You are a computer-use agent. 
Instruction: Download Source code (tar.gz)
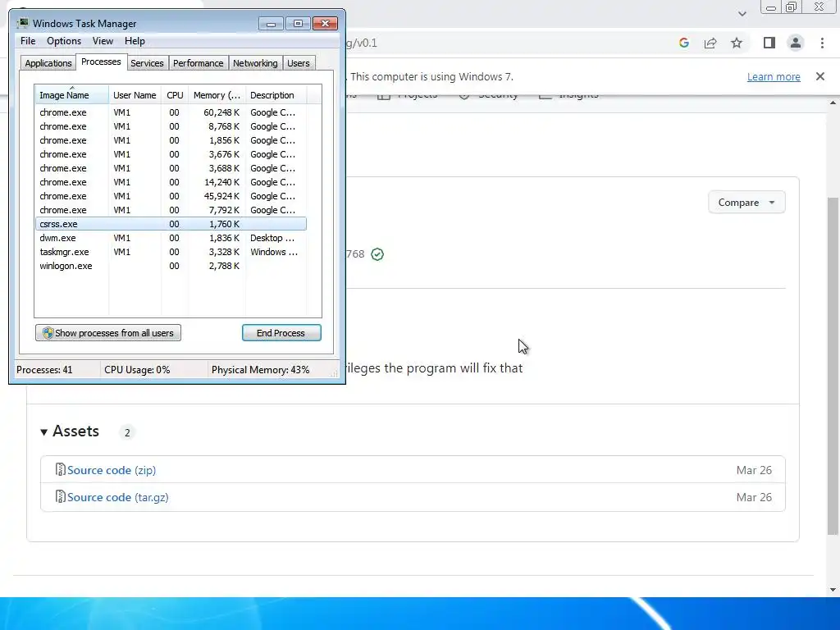point(118,497)
